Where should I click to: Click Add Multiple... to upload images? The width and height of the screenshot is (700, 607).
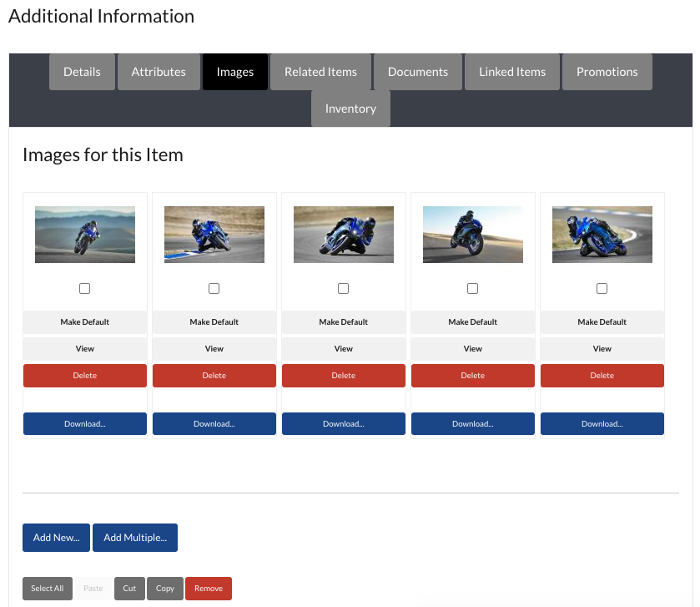click(x=135, y=538)
